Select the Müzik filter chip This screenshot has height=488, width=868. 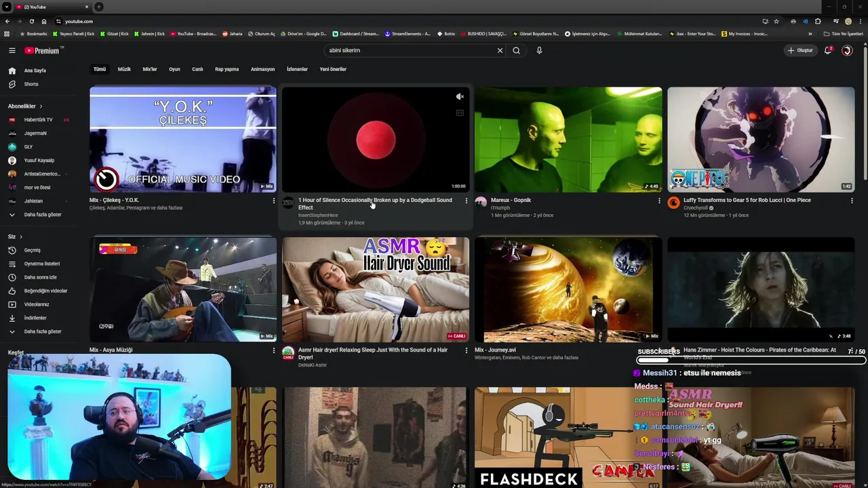click(124, 69)
